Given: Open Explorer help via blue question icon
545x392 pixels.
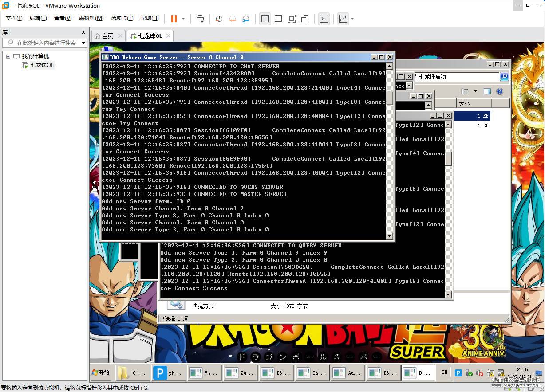Looking at the screenshot, I should click(499, 91).
